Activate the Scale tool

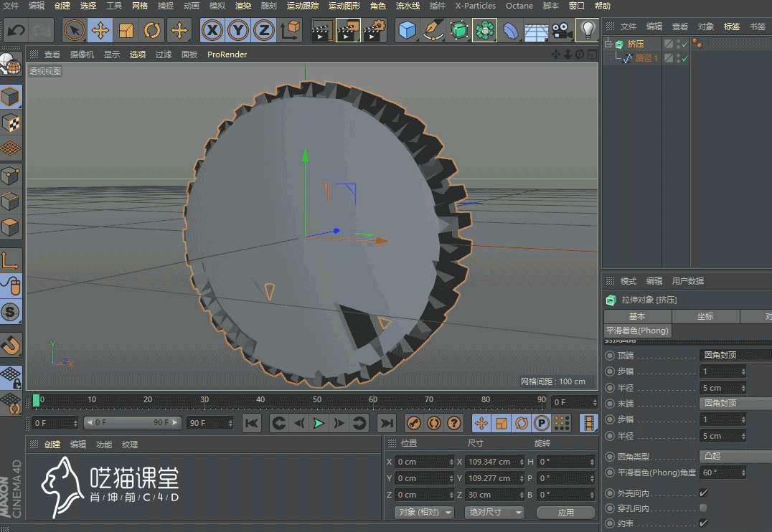pyautogui.click(x=126, y=31)
